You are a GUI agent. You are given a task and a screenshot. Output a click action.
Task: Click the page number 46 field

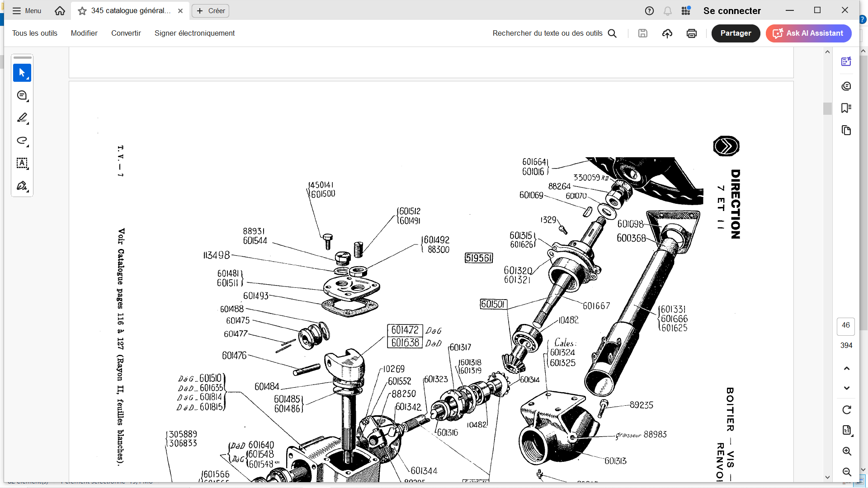click(845, 325)
